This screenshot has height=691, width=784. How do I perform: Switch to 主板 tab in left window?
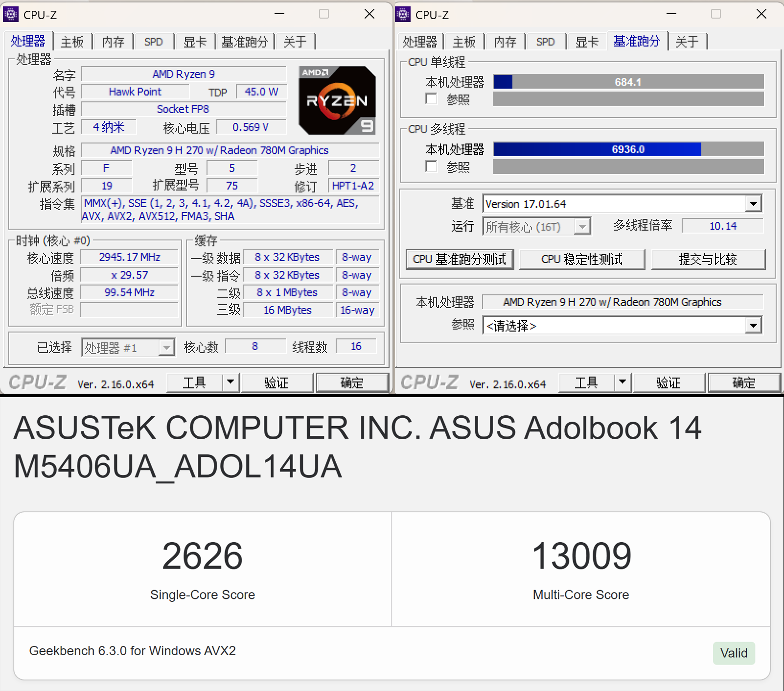point(72,42)
